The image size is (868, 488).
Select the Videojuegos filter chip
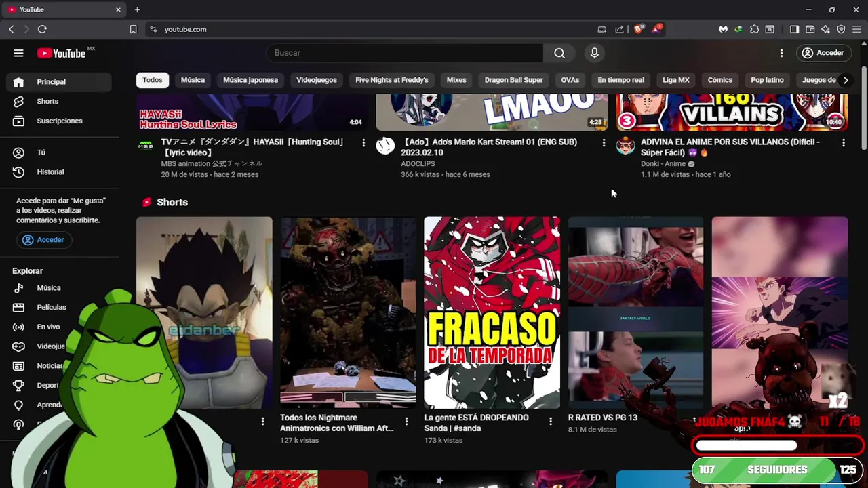(x=317, y=80)
